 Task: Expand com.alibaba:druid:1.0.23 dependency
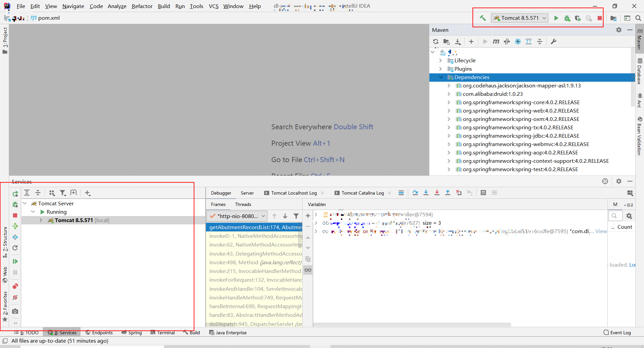pyautogui.click(x=449, y=94)
